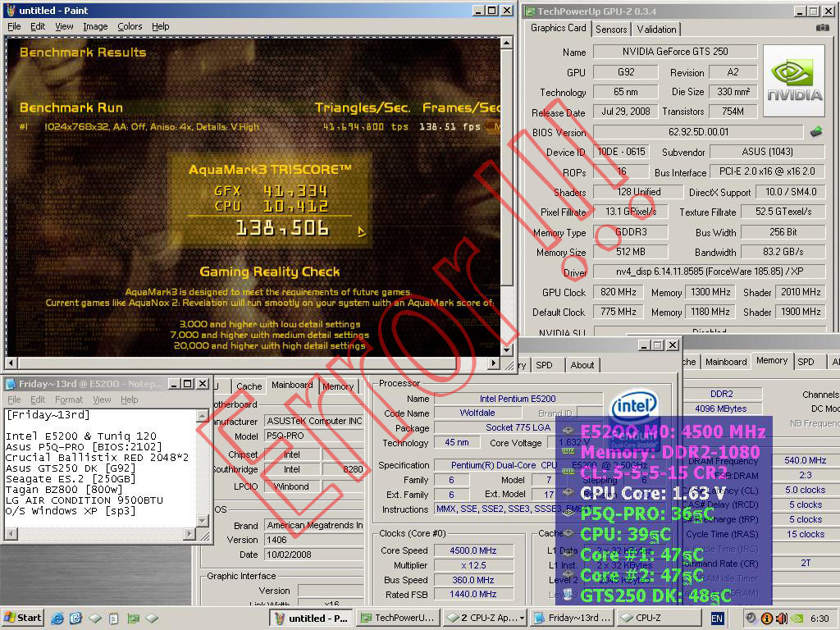840x630 pixels.
Task: Expand grouped CPU-Z taskbar button
Action: click(485, 618)
